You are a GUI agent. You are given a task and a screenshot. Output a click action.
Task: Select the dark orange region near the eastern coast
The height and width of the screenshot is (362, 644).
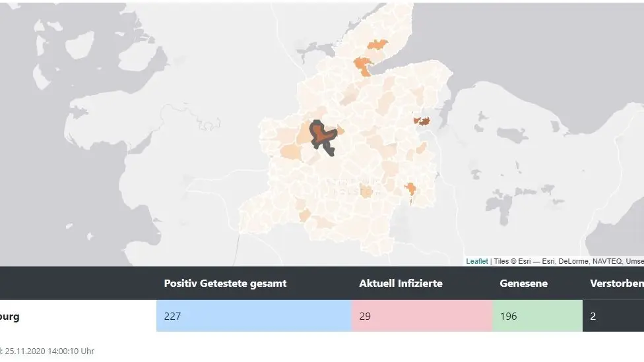(x=422, y=121)
